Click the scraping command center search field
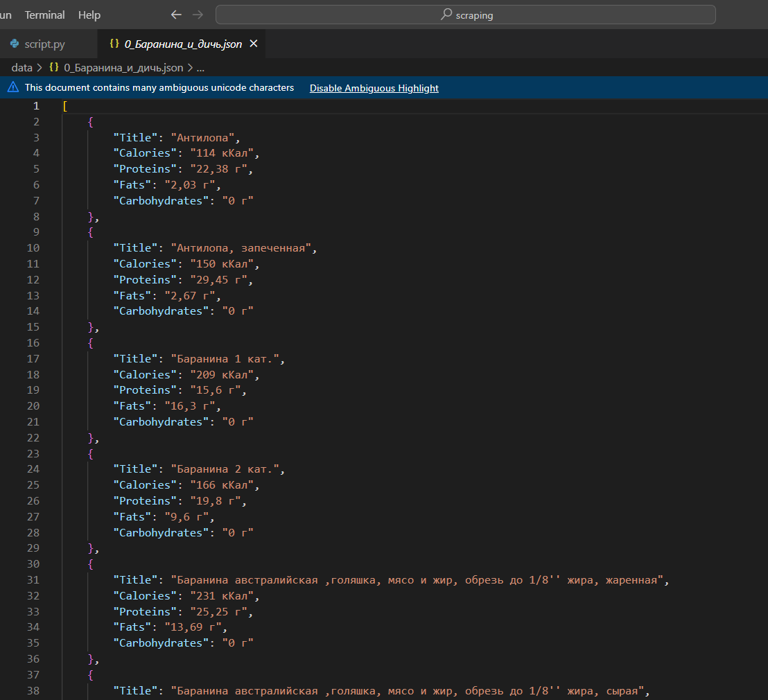Screen dimensions: 768x700 point(466,15)
